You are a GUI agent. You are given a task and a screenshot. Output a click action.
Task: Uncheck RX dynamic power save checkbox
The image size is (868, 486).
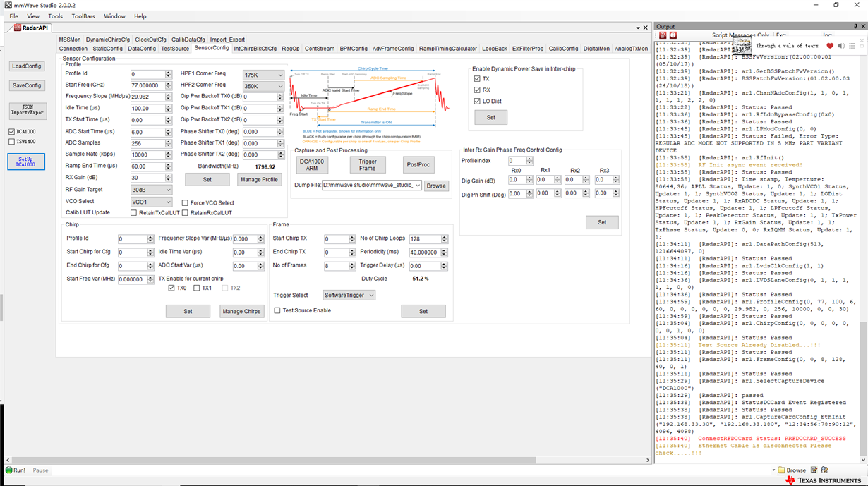(x=477, y=90)
